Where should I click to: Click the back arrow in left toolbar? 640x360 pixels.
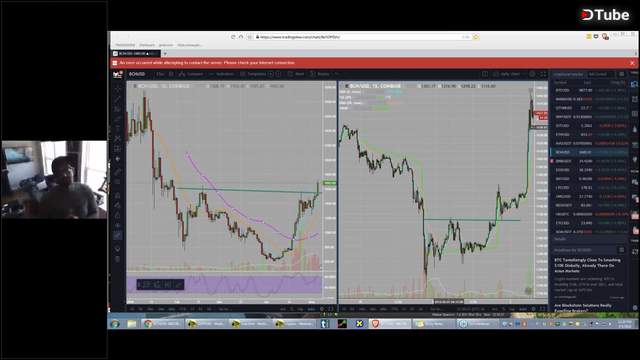[x=118, y=159]
